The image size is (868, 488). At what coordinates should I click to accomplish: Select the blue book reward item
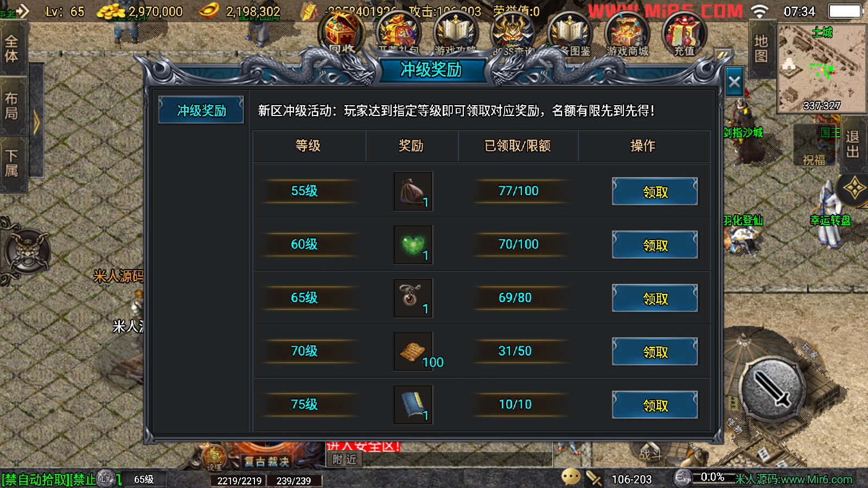coord(413,404)
